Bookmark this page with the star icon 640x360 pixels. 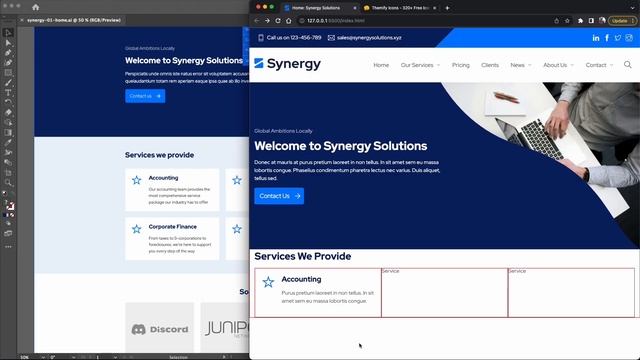(x=567, y=20)
